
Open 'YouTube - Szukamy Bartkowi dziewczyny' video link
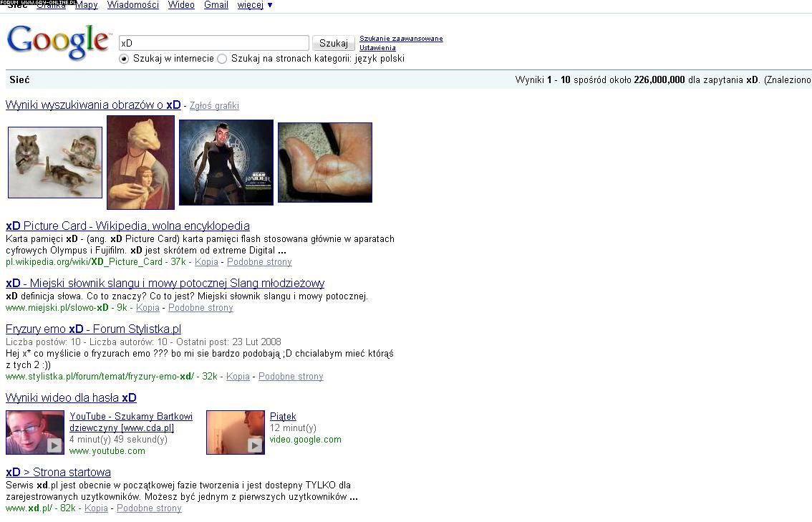tap(131, 422)
